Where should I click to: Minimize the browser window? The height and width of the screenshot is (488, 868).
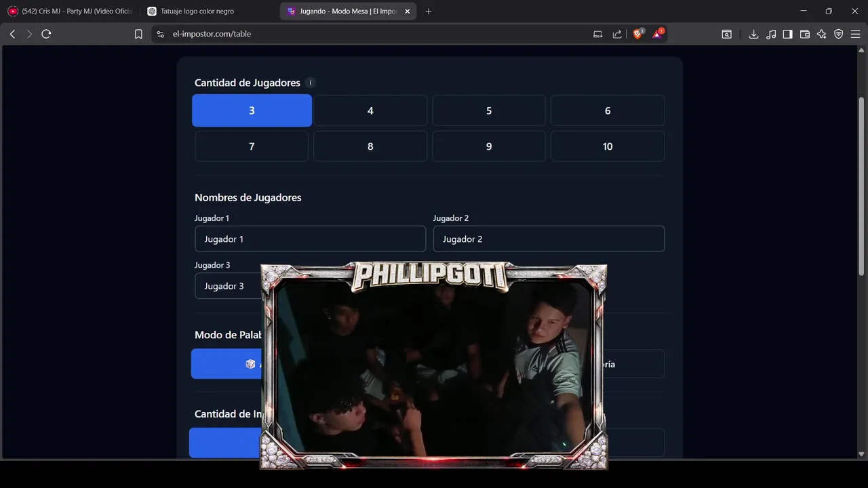[804, 12]
